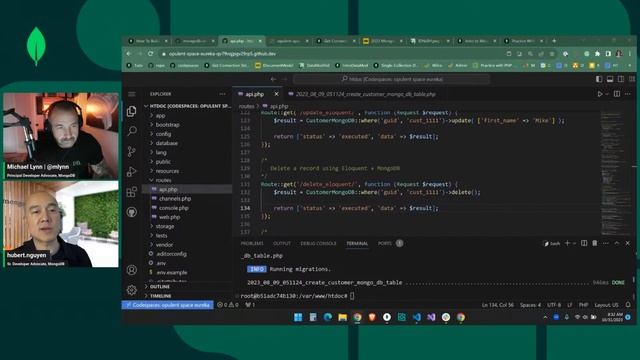Open a new browser tab
640x360 pixels.
[554, 41]
